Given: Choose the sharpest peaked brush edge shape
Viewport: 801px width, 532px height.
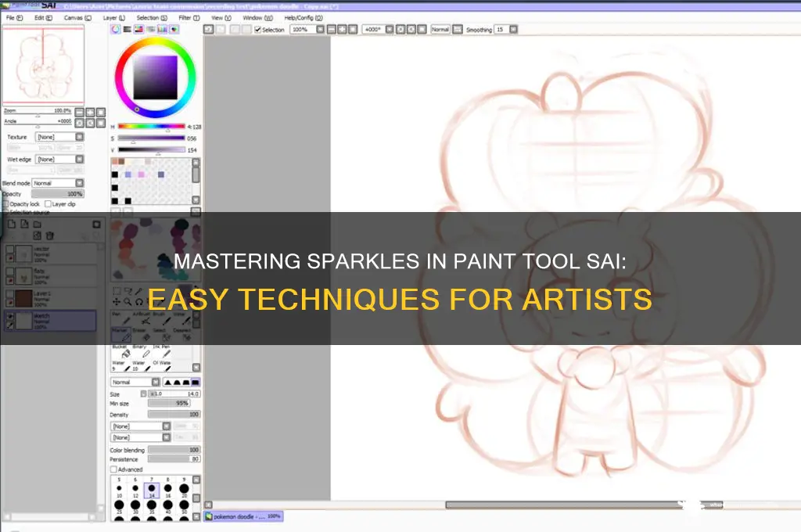Looking at the screenshot, I should click(167, 383).
